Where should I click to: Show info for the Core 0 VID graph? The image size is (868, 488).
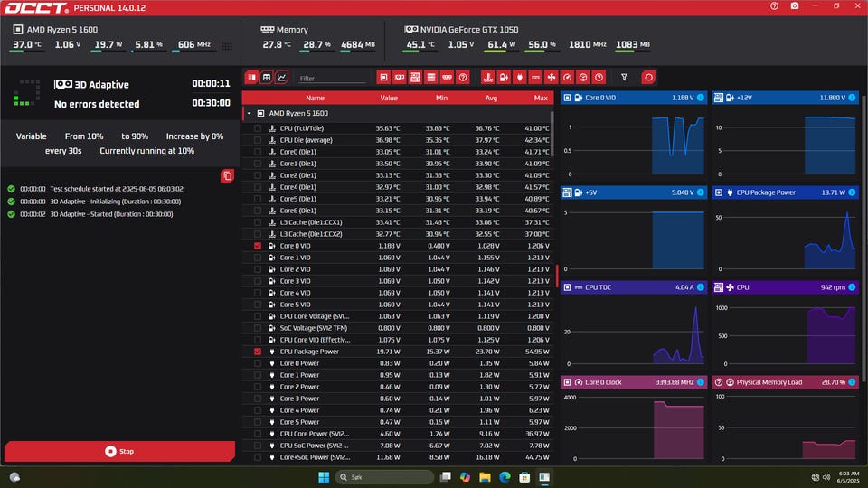(x=701, y=98)
